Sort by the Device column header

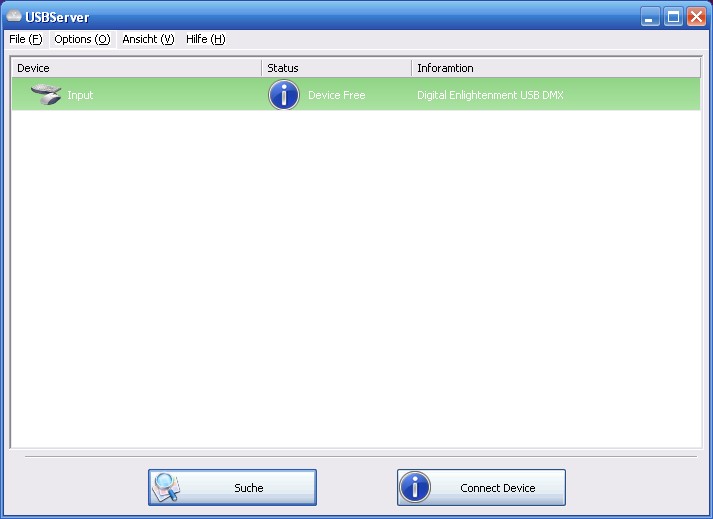(135, 68)
